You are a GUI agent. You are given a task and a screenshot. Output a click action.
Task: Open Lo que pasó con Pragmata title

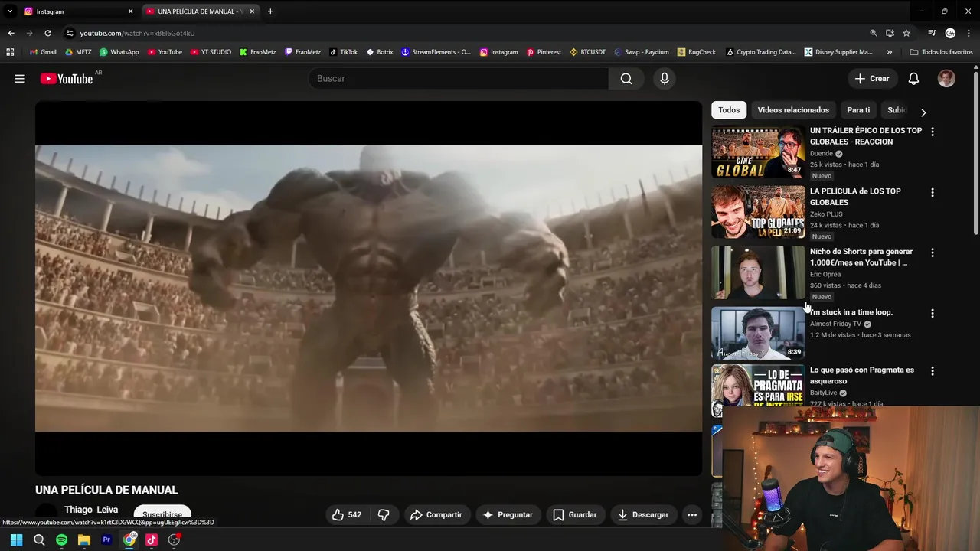pos(862,376)
